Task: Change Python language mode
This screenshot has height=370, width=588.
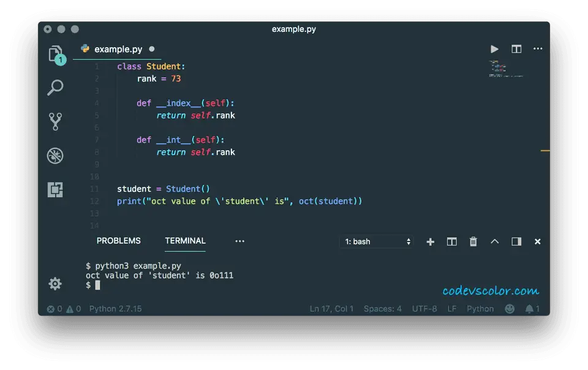Action: point(480,309)
